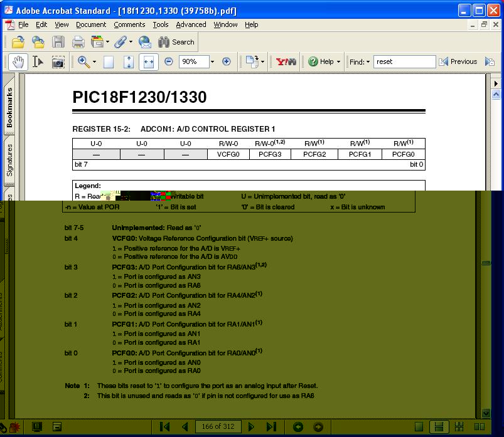504x437 pixels.
Task: Open Search with the binoculars button
Action: (x=176, y=42)
